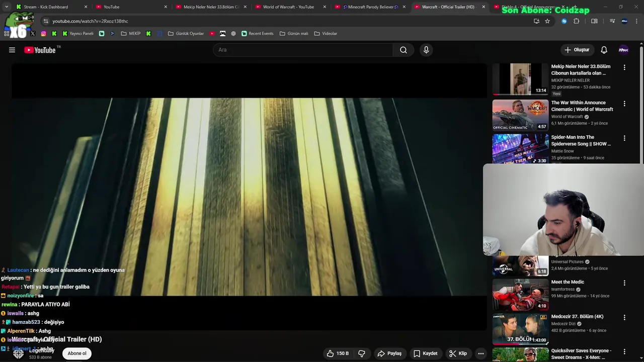Switch to Mekip Neler Neler 33.Bölüm tab

point(210,7)
